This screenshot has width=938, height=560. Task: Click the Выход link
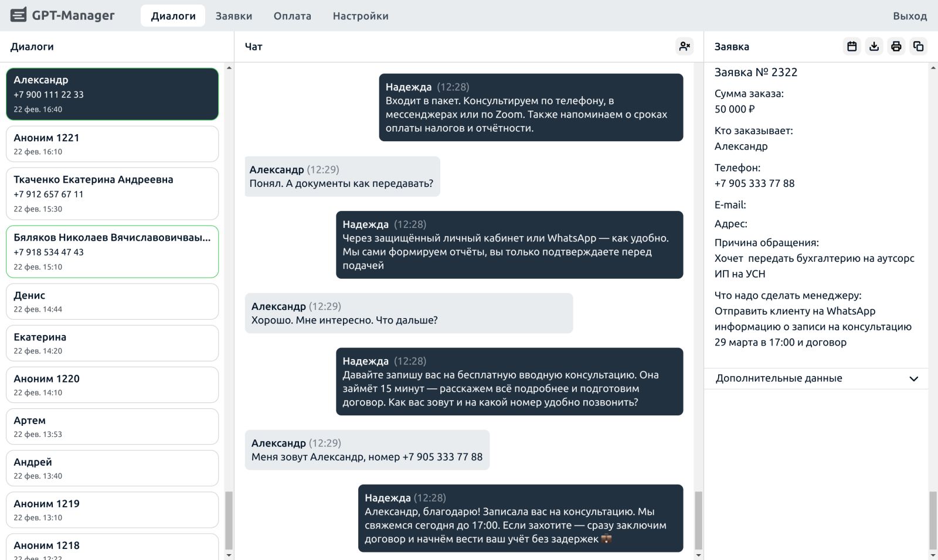(x=909, y=16)
